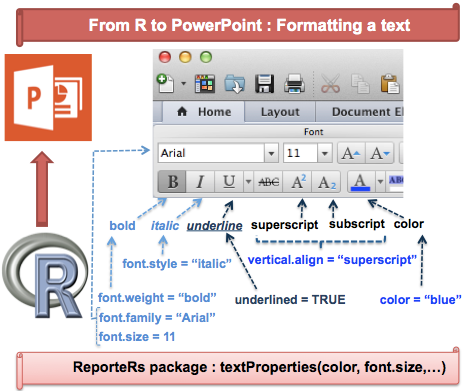463x391 pixels.
Task: Apply blue font color button
Action: tap(361, 182)
